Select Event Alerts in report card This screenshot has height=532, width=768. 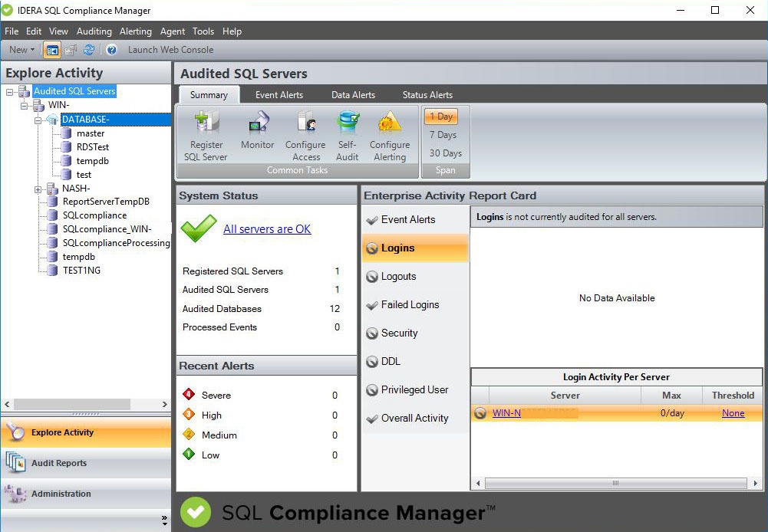pos(415,220)
